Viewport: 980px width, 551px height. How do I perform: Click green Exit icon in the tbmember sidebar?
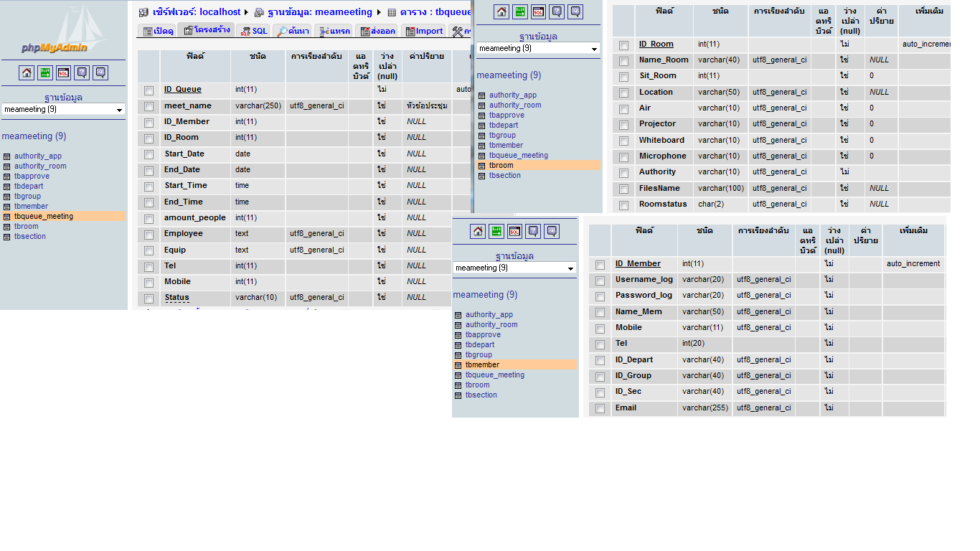click(496, 231)
